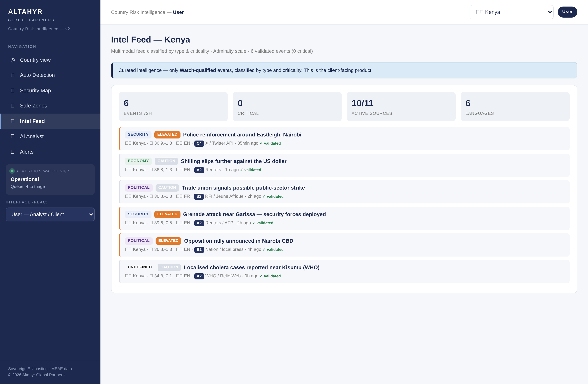Click the Intel Feed sidebar icon

(13, 121)
